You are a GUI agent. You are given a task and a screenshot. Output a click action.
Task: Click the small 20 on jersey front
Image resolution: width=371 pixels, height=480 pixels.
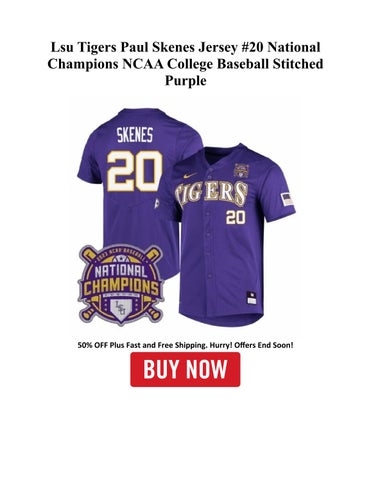[236, 217]
